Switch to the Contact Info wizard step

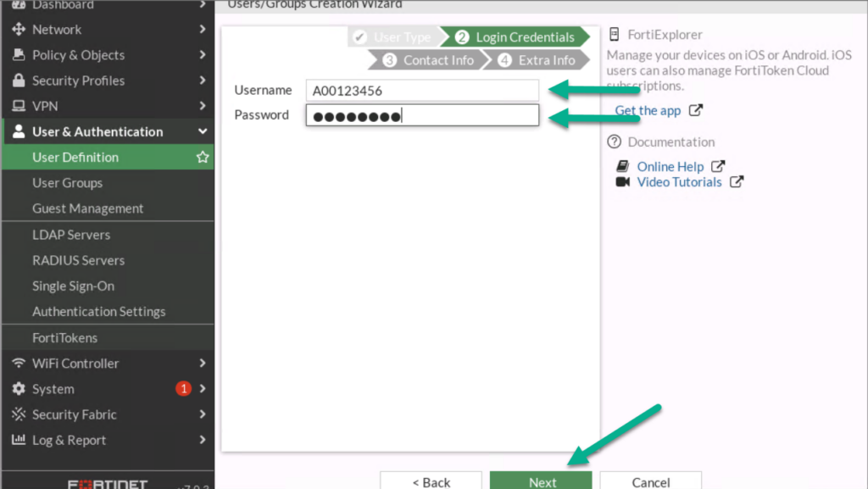pyautogui.click(x=437, y=60)
